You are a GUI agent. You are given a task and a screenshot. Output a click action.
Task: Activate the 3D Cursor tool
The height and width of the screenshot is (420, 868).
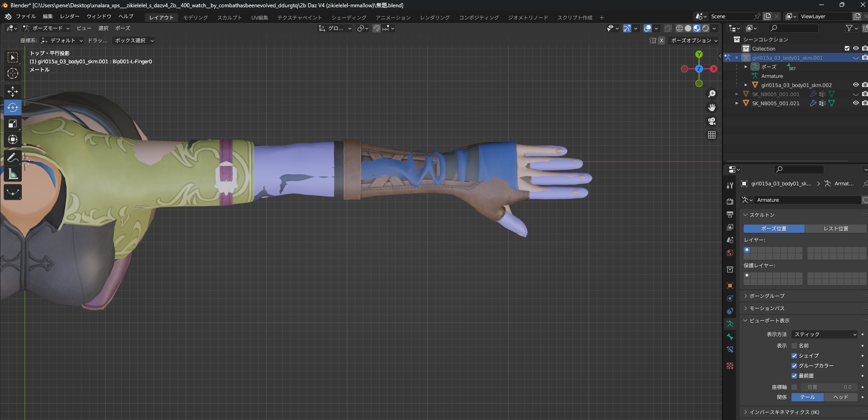(13, 73)
